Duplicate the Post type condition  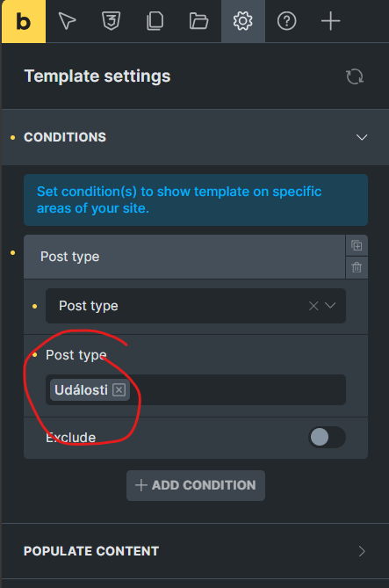click(x=357, y=245)
